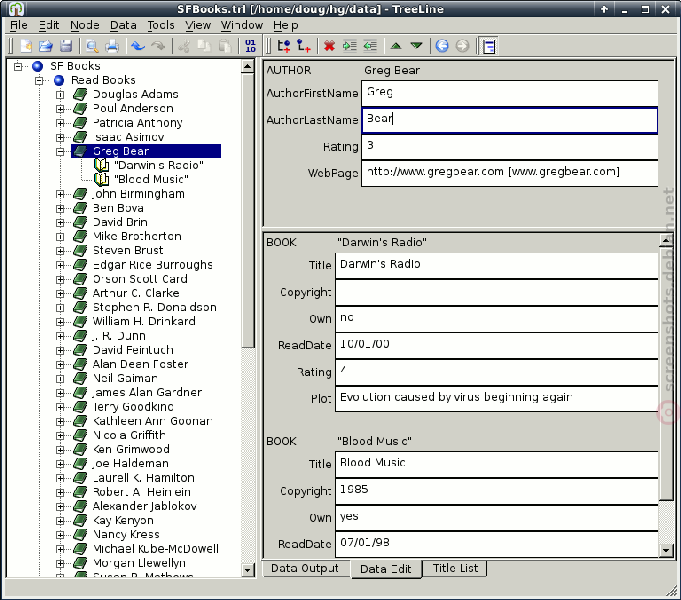
Task: Select David Brin in the tree
Action: pos(120,222)
